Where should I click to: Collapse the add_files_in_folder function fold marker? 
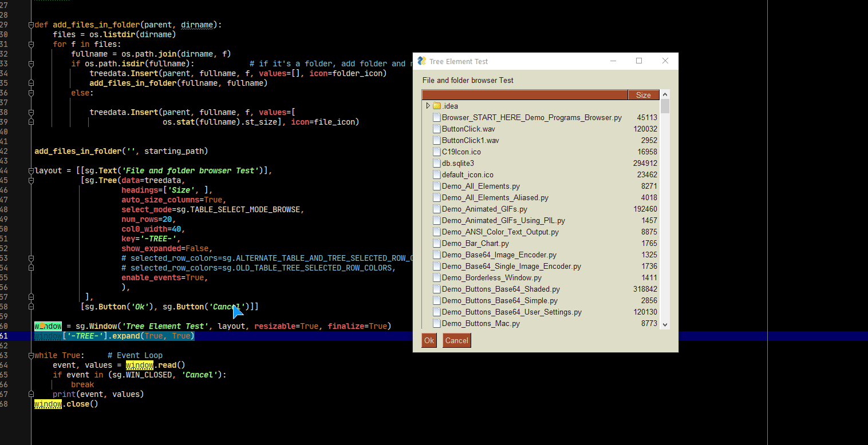[31, 25]
